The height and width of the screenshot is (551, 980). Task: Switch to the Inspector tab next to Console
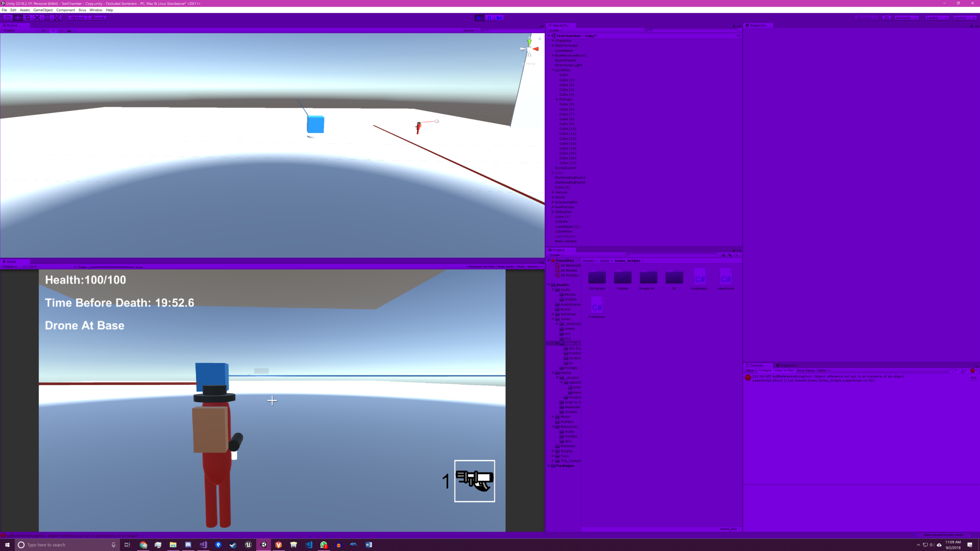pyautogui.click(x=787, y=365)
